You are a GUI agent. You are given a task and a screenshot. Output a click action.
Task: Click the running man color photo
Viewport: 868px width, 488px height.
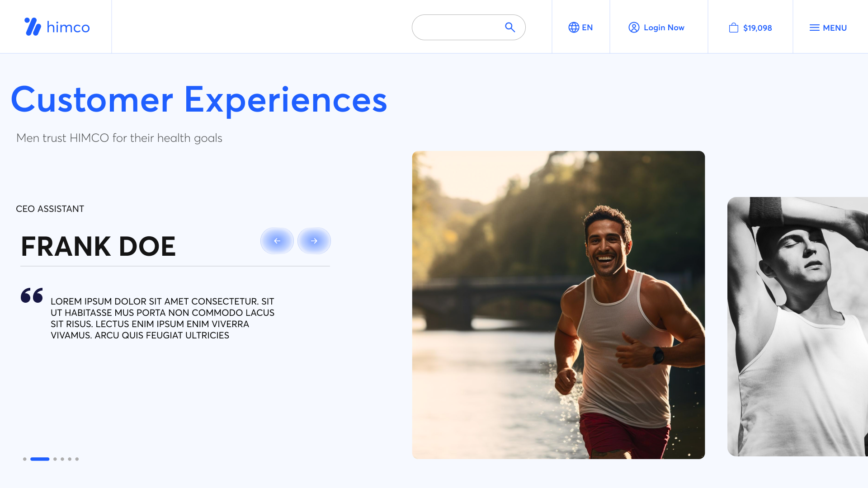[558, 305]
